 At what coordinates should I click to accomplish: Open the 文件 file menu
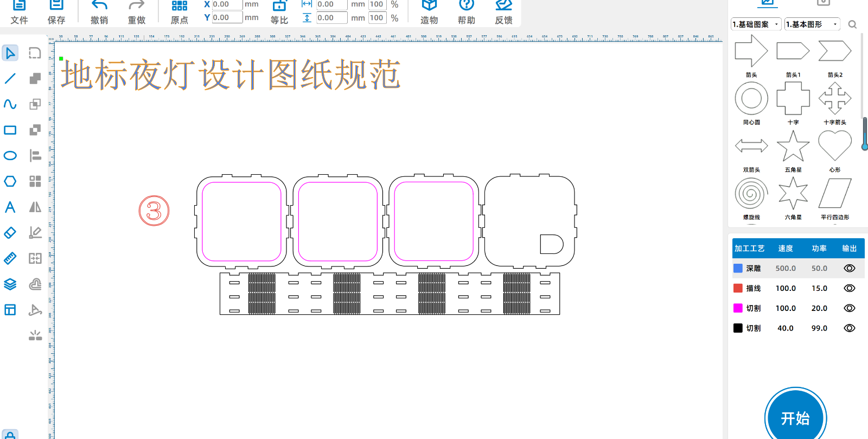tap(19, 12)
